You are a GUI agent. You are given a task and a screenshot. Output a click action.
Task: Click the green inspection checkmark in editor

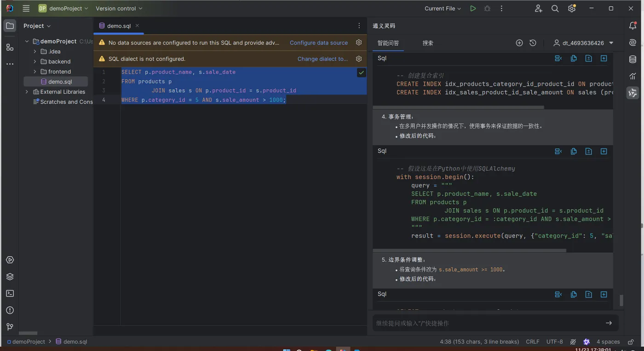362,73
